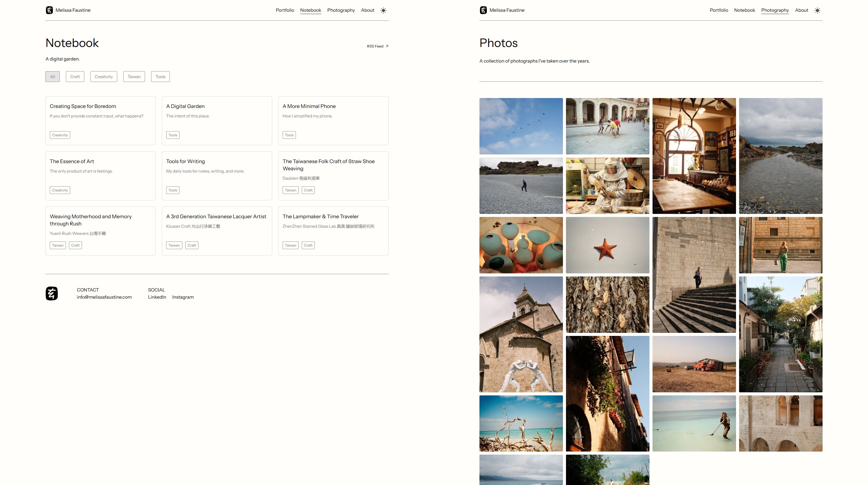Click the logo icon in Photos page header

point(483,10)
